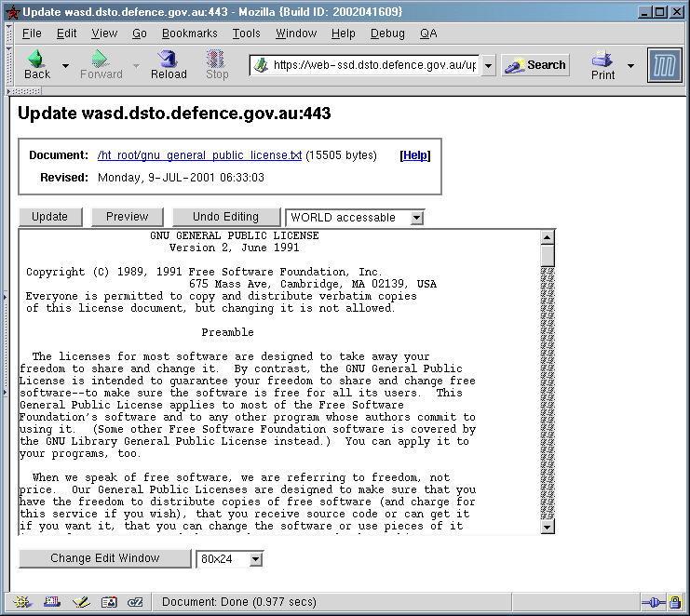Open the QA menu
690x616 pixels.
(x=428, y=33)
